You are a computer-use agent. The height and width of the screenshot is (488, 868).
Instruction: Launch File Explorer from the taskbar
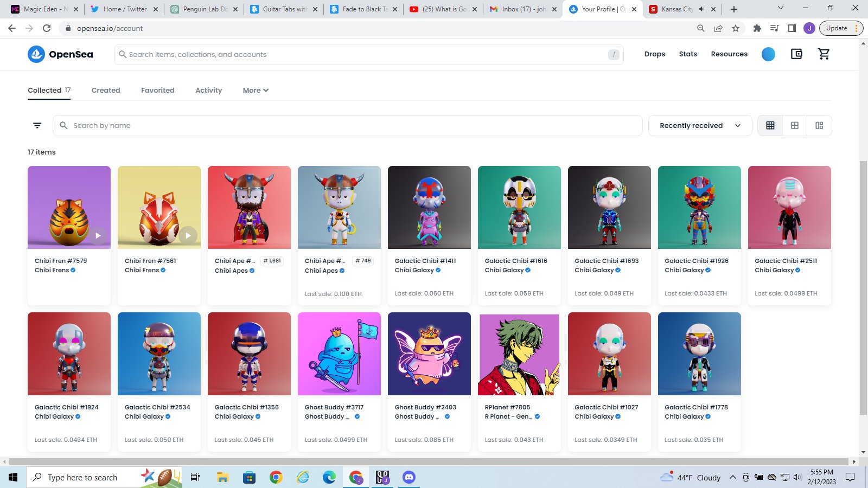tap(222, 477)
